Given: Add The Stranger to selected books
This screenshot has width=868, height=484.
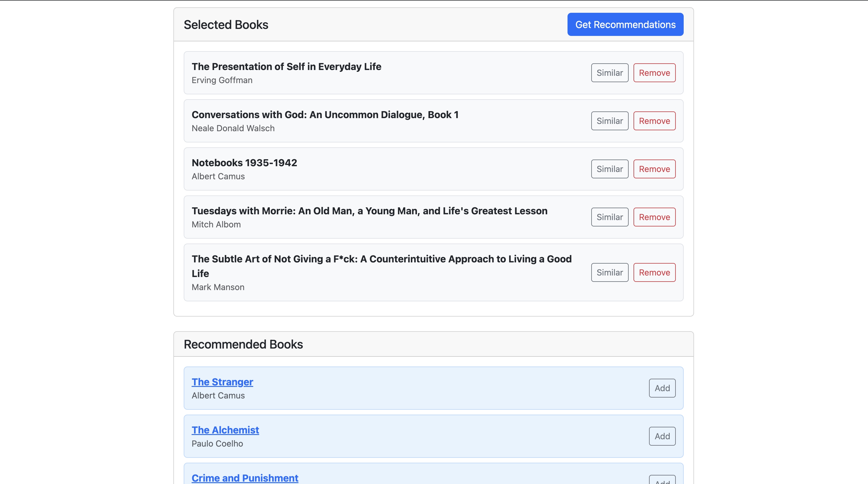Looking at the screenshot, I should tap(662, 388).
